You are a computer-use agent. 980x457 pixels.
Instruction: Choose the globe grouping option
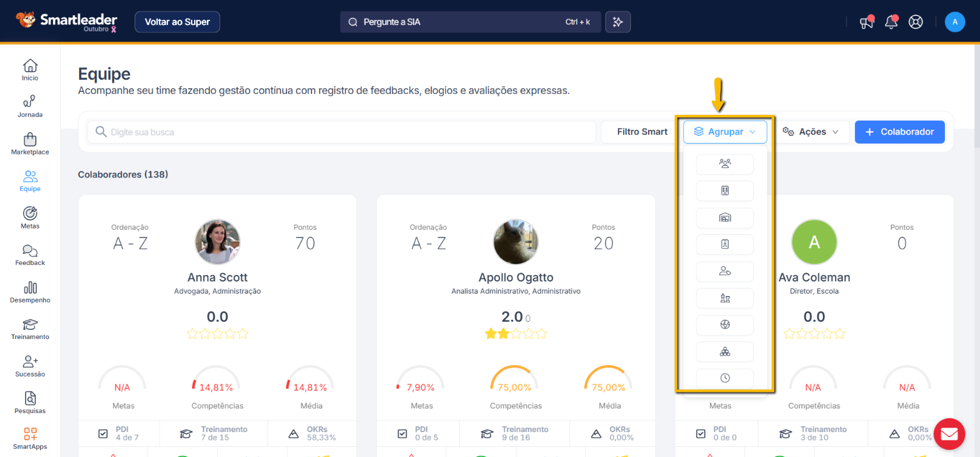pos(725,325)
